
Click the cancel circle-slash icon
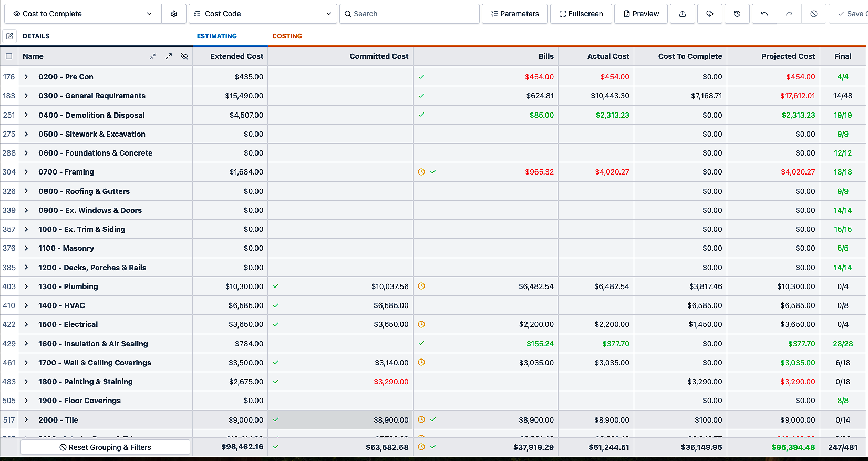(814, 14)
